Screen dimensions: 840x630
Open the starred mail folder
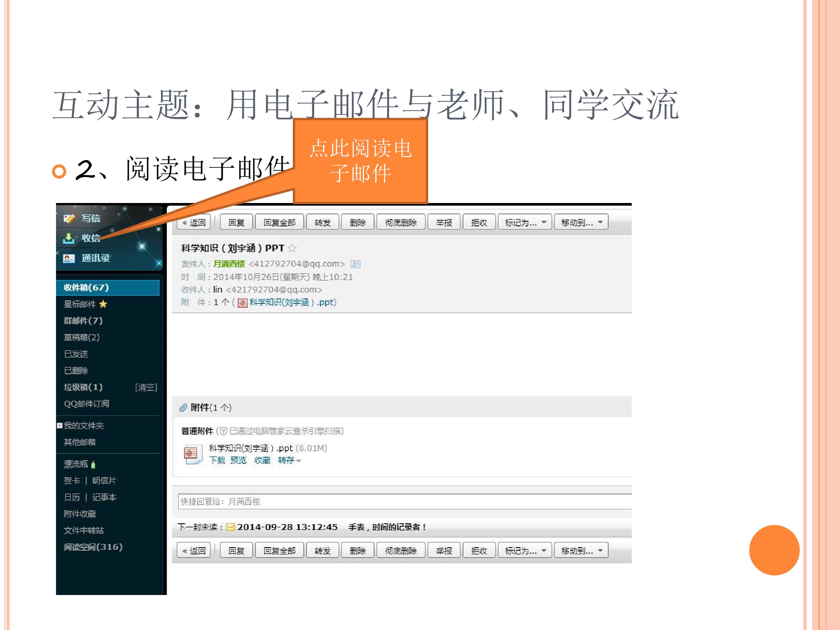pyautogui.click(x=85, y=304)
